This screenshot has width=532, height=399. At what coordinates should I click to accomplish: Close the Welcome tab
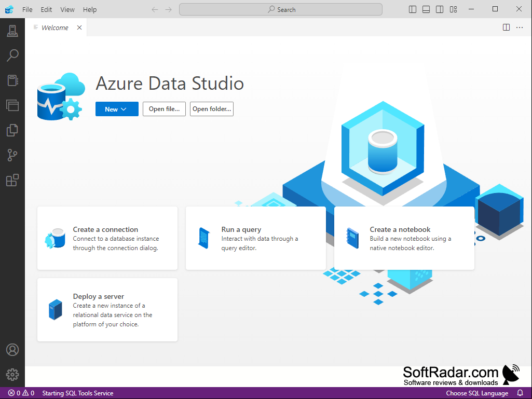[x=79, y=27]
